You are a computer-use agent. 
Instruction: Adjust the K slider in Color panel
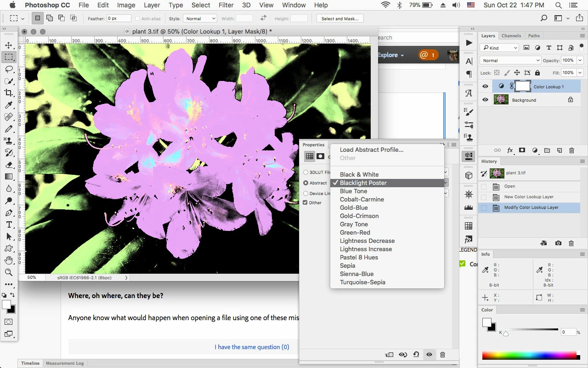click(506, 333)
